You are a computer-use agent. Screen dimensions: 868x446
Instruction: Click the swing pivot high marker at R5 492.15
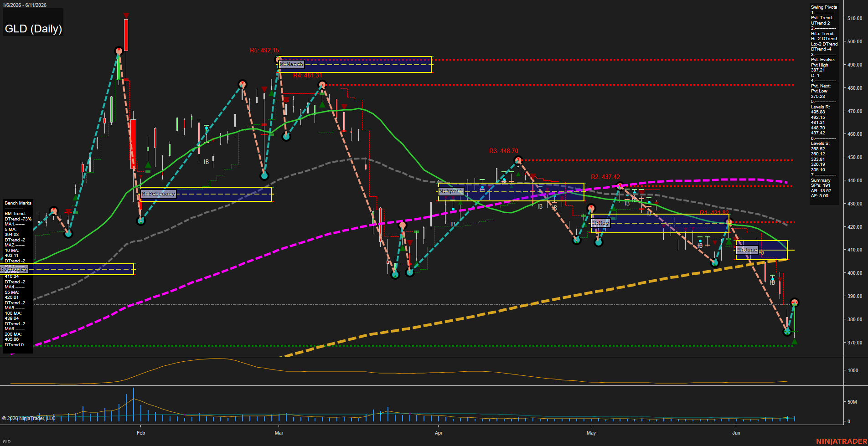pyautogui.click(x=279, y=60)
